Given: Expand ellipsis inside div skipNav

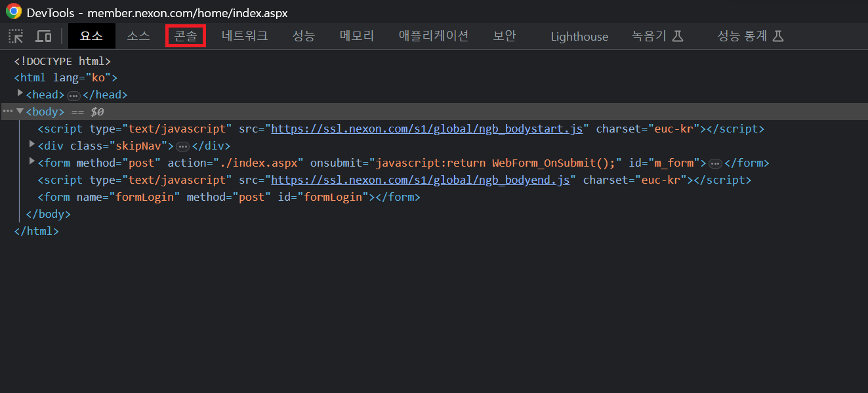Looking at the screenshot, I should pos(183,147).
